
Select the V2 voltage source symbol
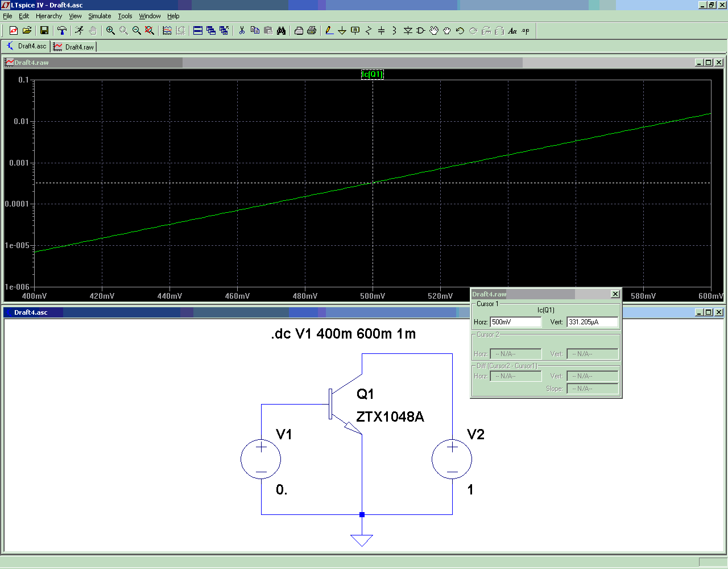(452, 459)
